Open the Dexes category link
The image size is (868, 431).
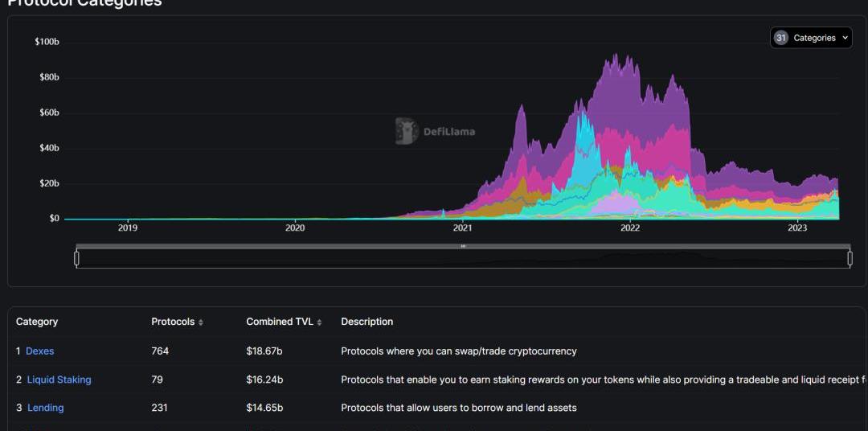click(39, 351)
